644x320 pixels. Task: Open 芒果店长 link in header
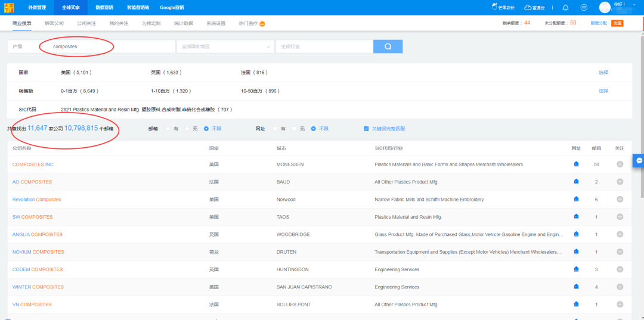(503, 7)
